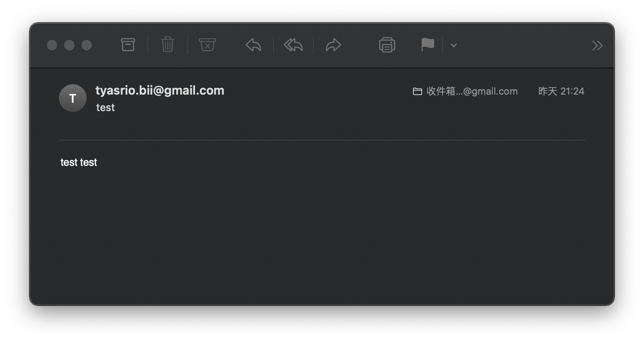Minimize the message window with middle button
This screenshot has height=342, width=644.
pyautogui.click(x=69, y=45)
